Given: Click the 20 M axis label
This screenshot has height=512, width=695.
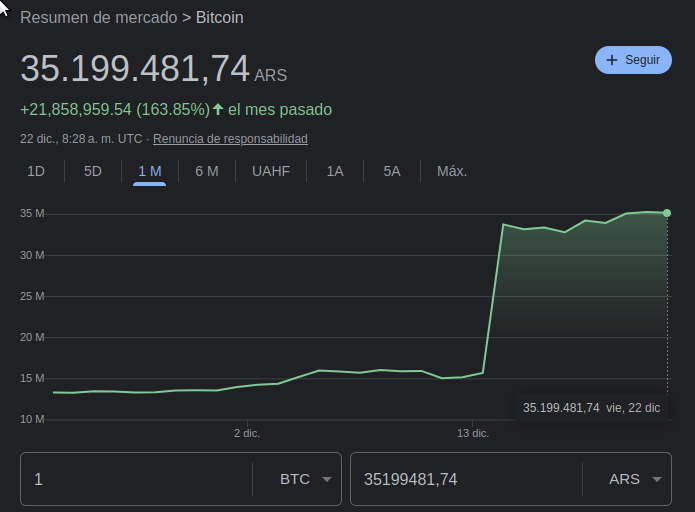Looking at the screenshot, I should click(32, 337).
